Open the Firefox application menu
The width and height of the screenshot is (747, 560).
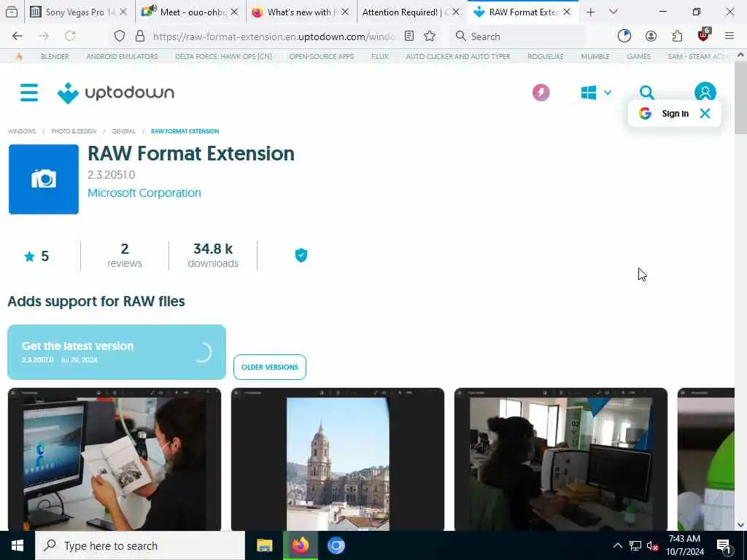(729, 36)
